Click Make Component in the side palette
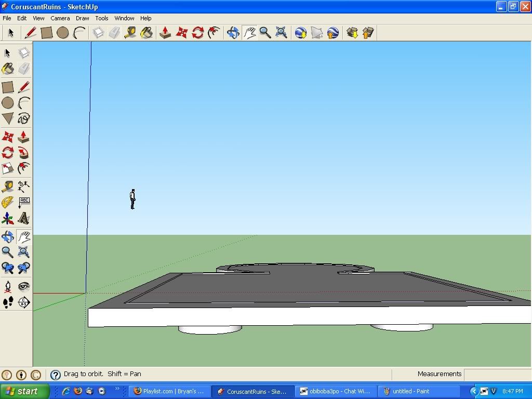Screen dimensions: 532x399 [24, 53]
